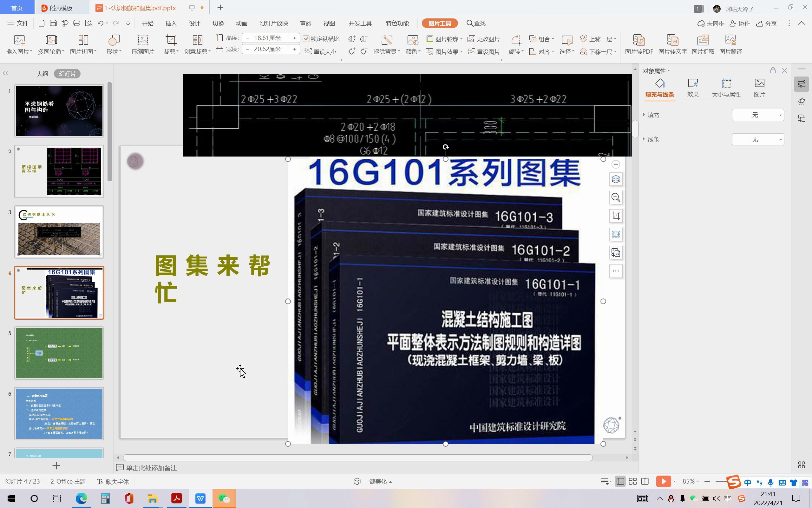Click the height field showing 18.61厘米

pyautogui.click(x=271, y=38)
